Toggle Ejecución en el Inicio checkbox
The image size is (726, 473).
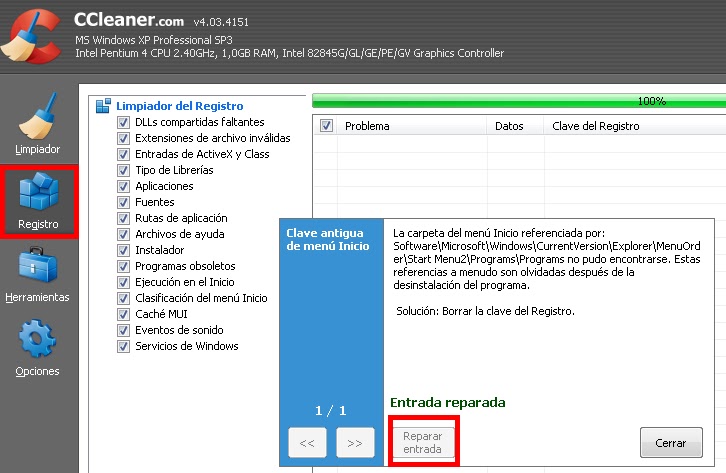point(123,282)
